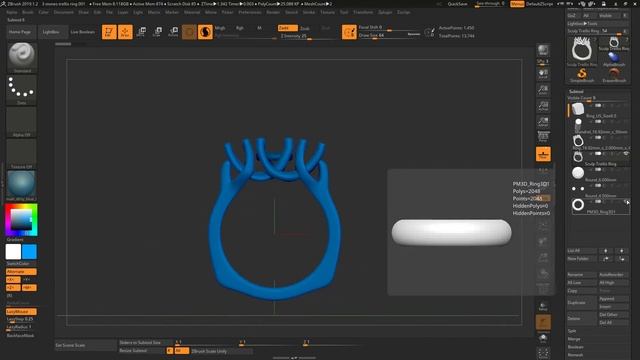
Task: Open the Document menu
Action: 63,12
